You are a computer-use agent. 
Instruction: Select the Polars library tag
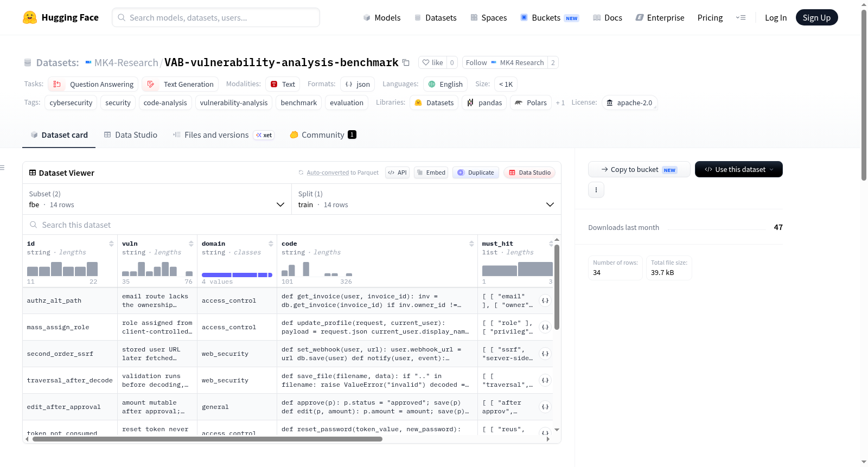point(531,103)
